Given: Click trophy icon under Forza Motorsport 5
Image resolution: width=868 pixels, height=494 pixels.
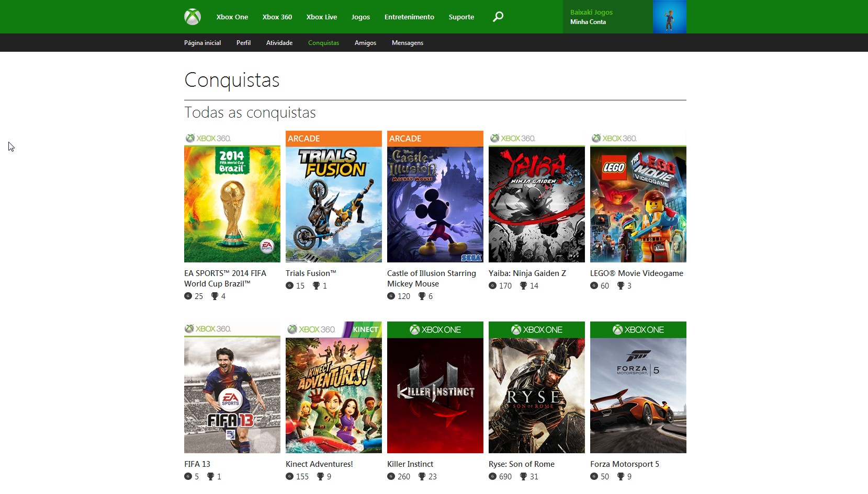Looking at the screenshot, I should point(621,476).
